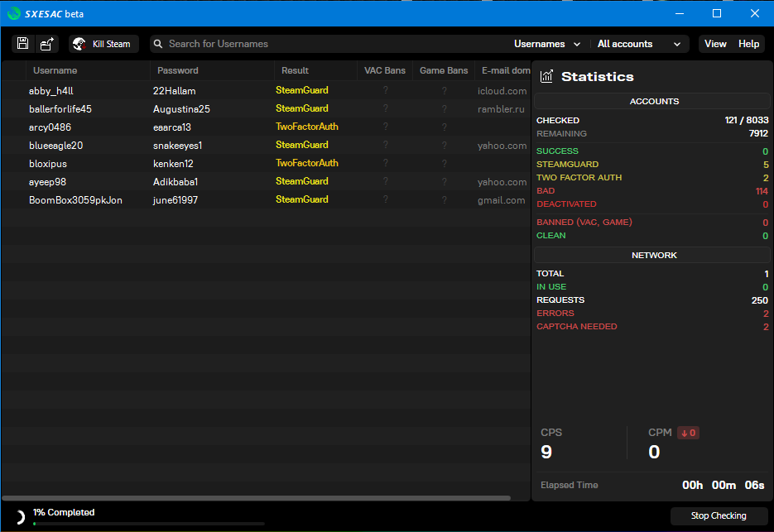Click the password 22Hallam cell
774x532 pixels.
click(x=174, y=91)
